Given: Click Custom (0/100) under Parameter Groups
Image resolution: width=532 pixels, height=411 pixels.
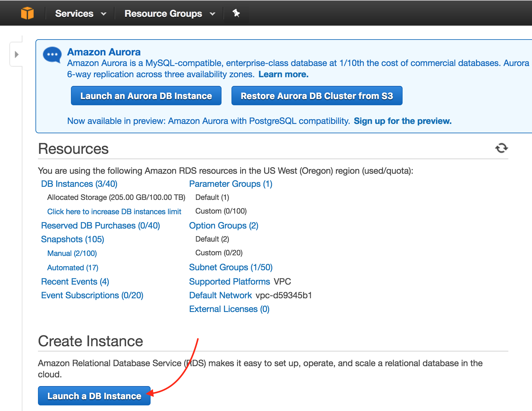Looking at the screenshot, I should coord(221,211).
